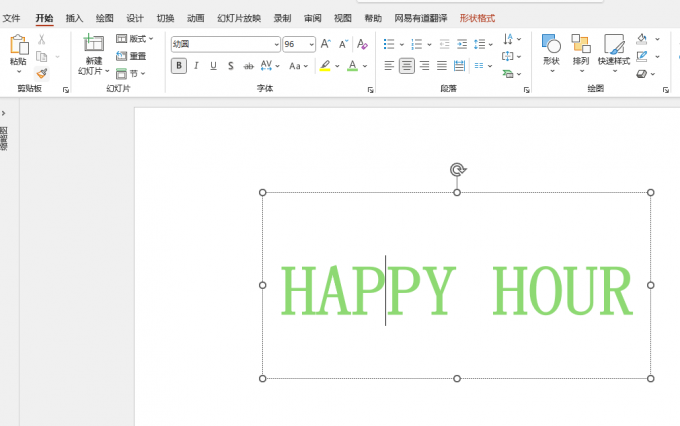Click the text box rotation handle

point(457,170)
